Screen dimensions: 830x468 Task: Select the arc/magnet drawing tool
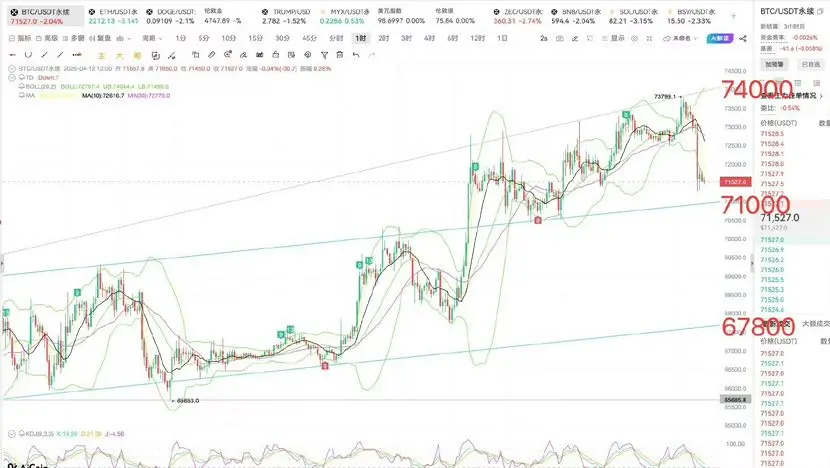(29, 55)
